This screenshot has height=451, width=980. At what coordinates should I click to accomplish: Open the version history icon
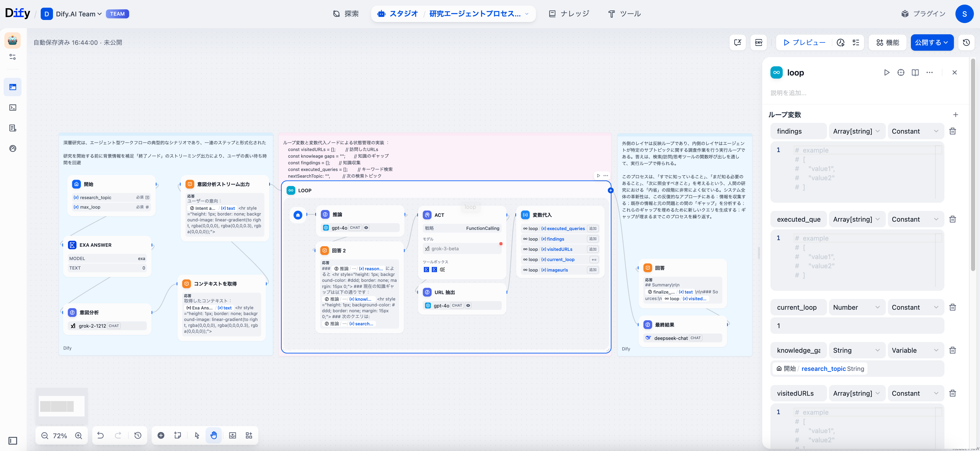[966, 43]
